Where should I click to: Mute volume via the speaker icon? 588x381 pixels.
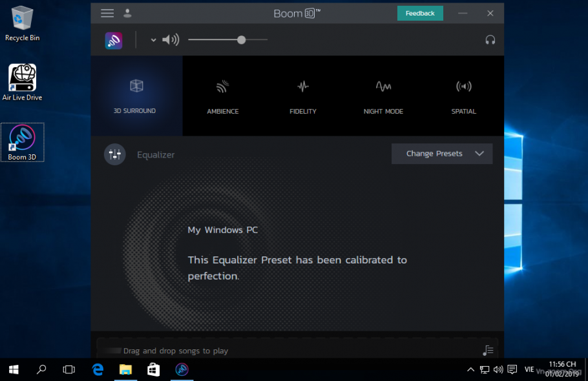[171, 39]
